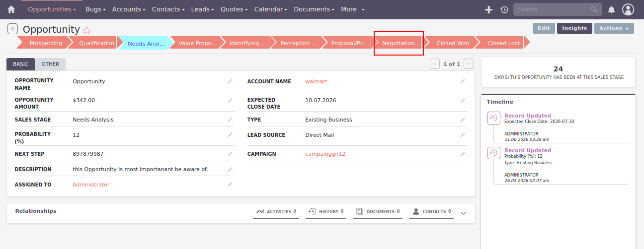Edit Type field with pencil icon
This screenshot has height=249, width=644.
tap(463, 120)
